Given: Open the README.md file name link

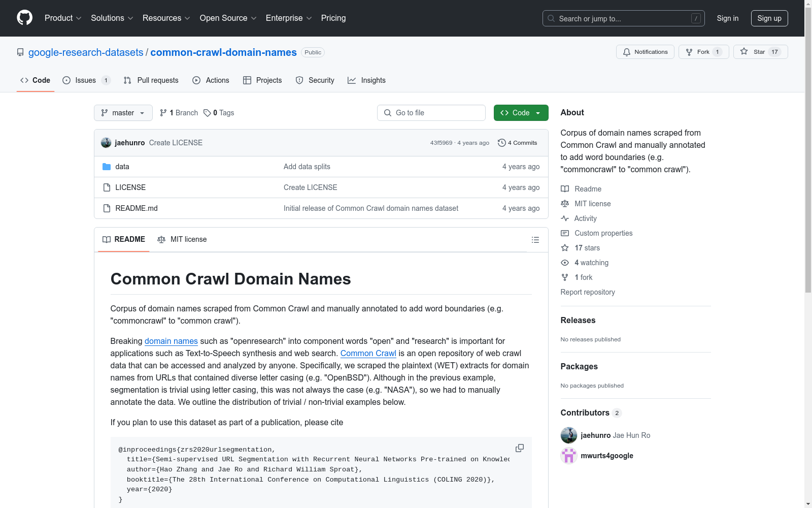Looking at the screenshot, I should click(137, 208).
